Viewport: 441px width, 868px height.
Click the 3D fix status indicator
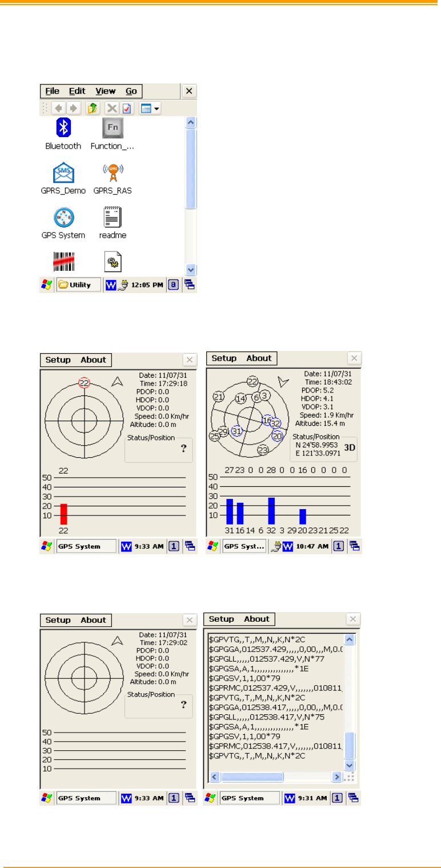(x=349, y=449)
